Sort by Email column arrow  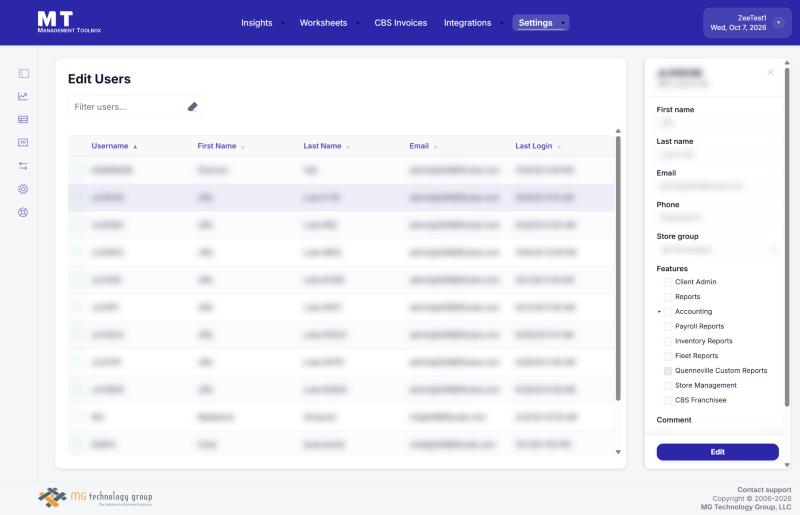tap(435, 147)
